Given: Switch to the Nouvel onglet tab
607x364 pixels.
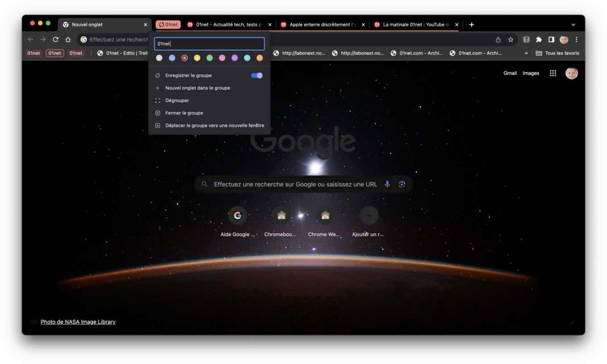Looking at the screenshot, I should pos(105,25).
